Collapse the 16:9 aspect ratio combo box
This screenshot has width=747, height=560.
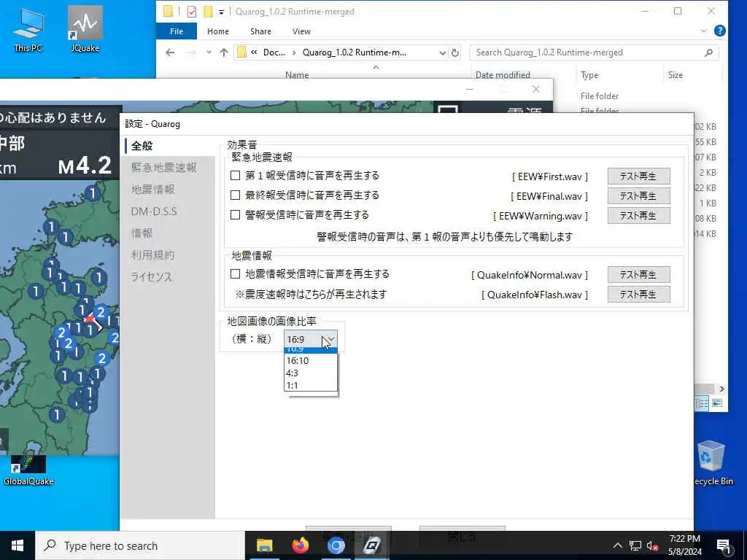(311, 339)
